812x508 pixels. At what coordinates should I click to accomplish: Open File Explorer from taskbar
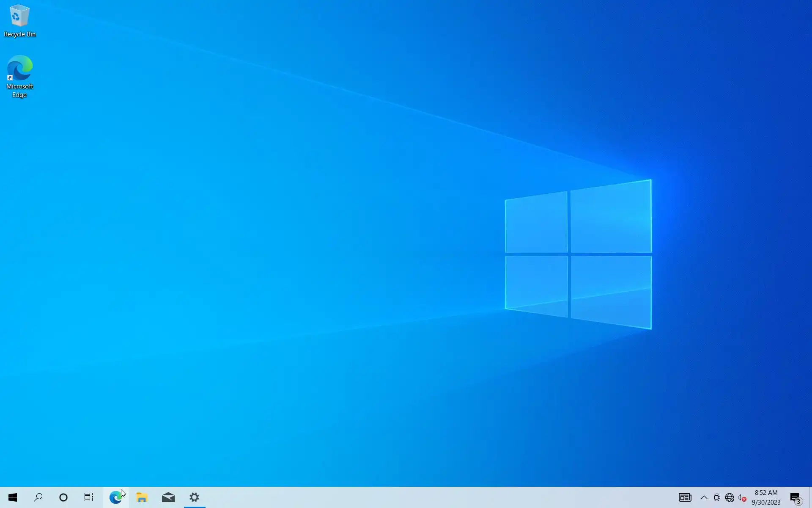pos(142,497)
